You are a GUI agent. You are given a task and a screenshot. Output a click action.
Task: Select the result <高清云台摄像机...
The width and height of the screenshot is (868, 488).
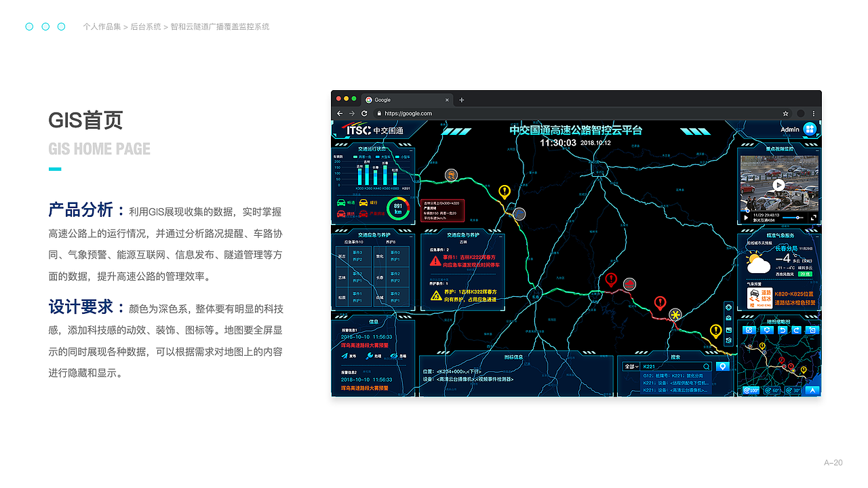pos(675,390)
